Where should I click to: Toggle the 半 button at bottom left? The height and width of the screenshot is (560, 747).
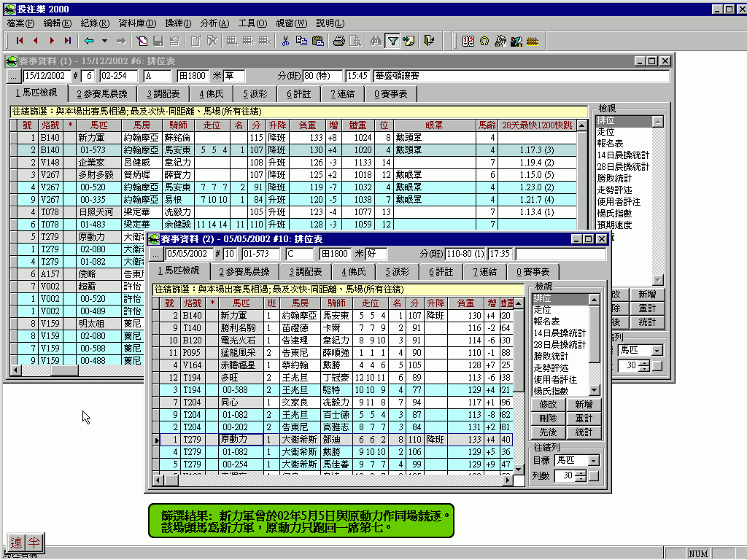coord(34,542)
